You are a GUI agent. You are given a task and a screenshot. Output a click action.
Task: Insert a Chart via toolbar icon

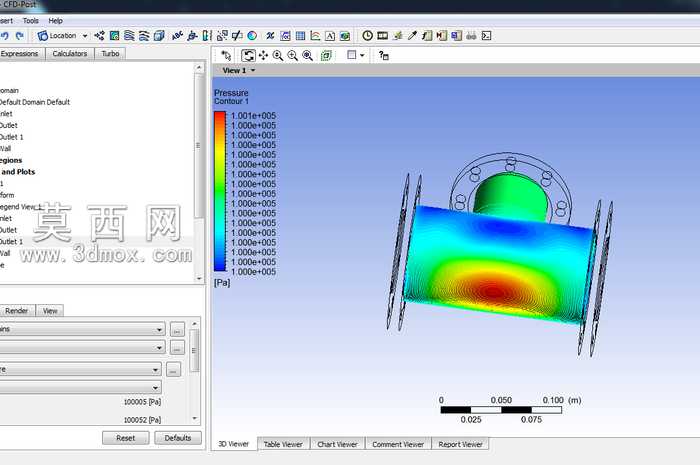click(315, 36)
